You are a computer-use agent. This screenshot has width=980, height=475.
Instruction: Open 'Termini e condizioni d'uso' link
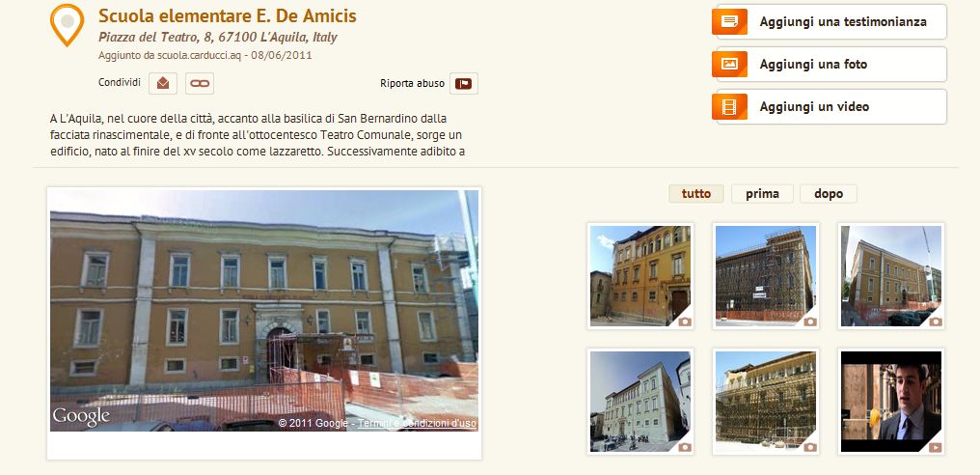coord(417,424)
